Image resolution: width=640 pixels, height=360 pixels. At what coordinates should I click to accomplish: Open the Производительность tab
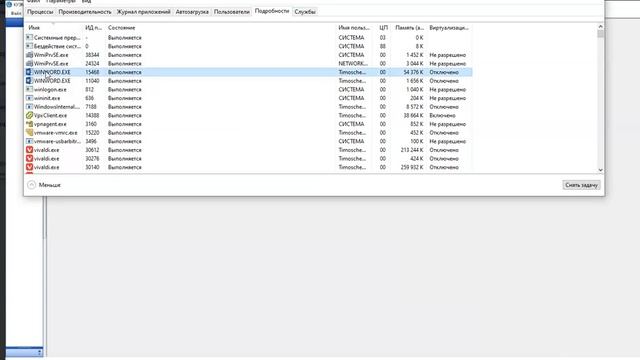(85, 12)
